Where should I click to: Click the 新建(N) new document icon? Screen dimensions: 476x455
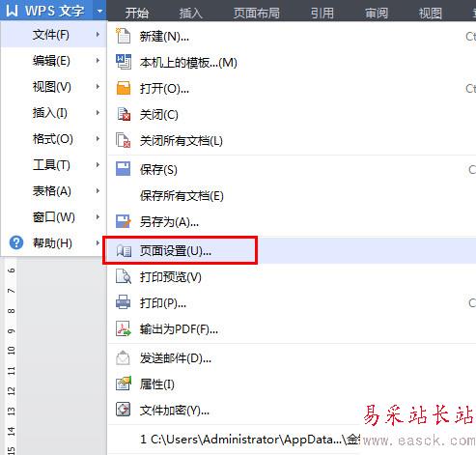coord(124,36)
